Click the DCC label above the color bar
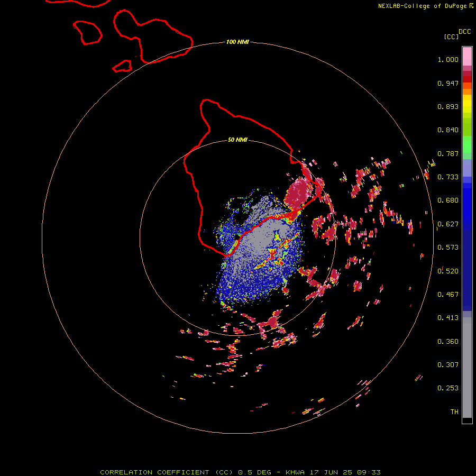 465,32
